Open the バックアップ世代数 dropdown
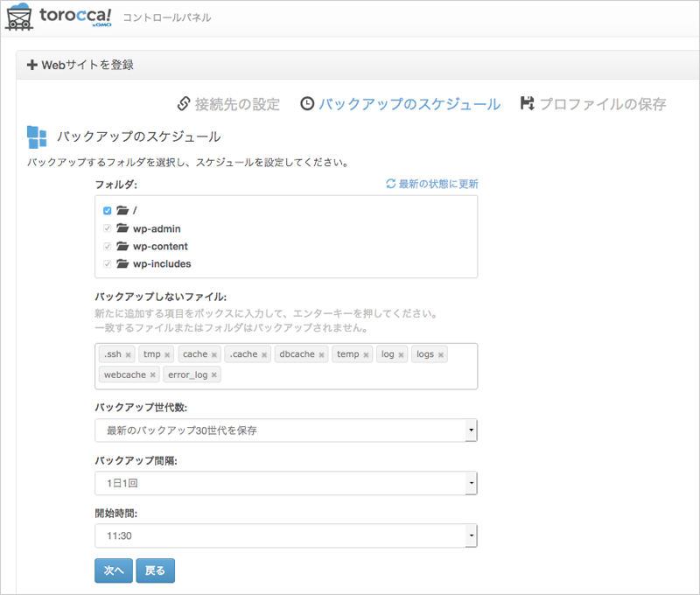700x595 pixels. (286, 430)
